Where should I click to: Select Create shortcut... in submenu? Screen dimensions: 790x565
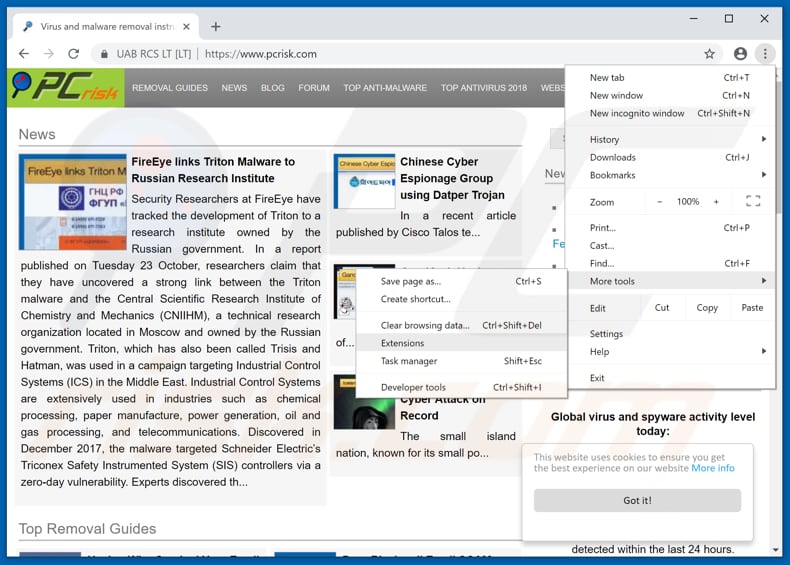tap(461, 299)
